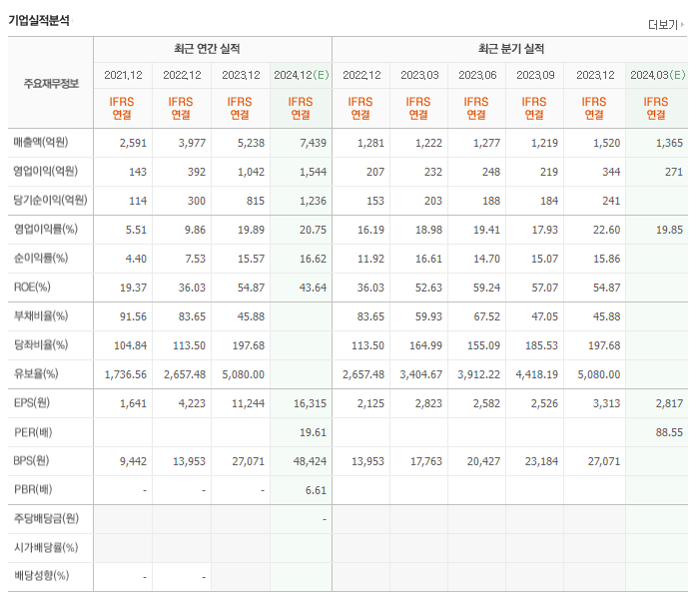Click the 유보율(%) row label
The height and width of the screenshot is (599, 700).
(x=36, y=374)
